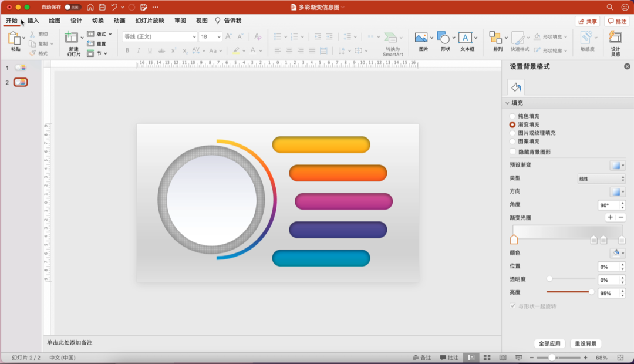Switch to the Insert (插入) tab
Screen dimensions: 634x364
click(x=33, y=21)
